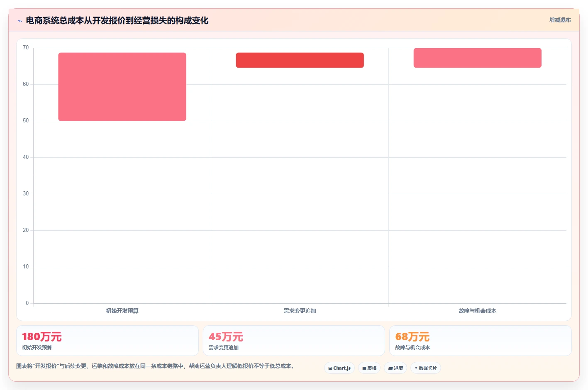Click the x-axis label 故障与机会成本

coord(477,311)
